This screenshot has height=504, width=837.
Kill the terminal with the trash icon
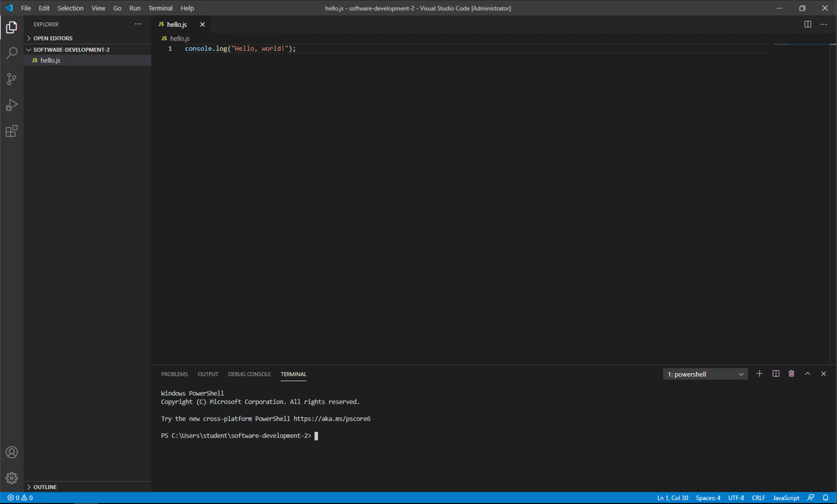pyautogui.click(x=791, y=373)
